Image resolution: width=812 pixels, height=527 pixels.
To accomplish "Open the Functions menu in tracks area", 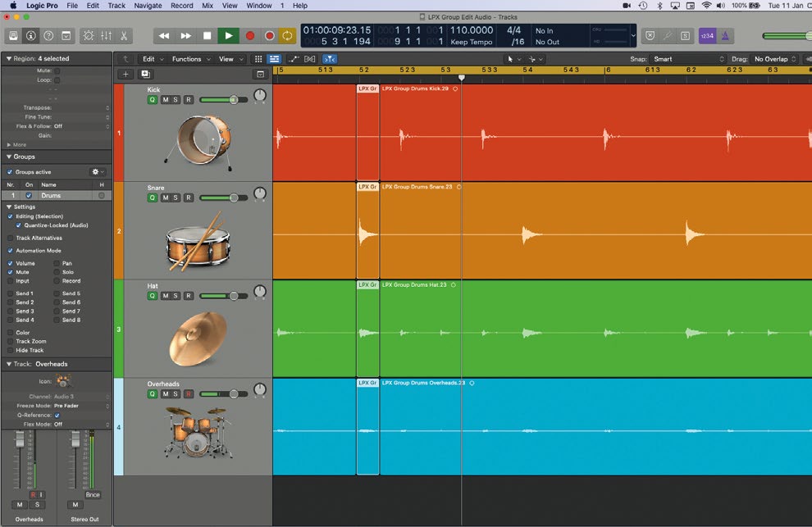I will click(x=191, y=59).
